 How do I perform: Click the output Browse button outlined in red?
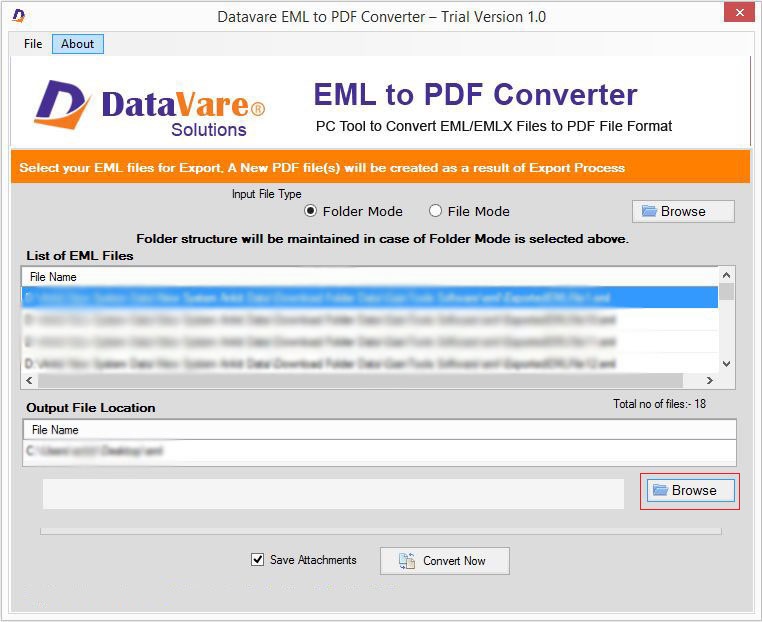pyautogui.click(x=690, y=490)
